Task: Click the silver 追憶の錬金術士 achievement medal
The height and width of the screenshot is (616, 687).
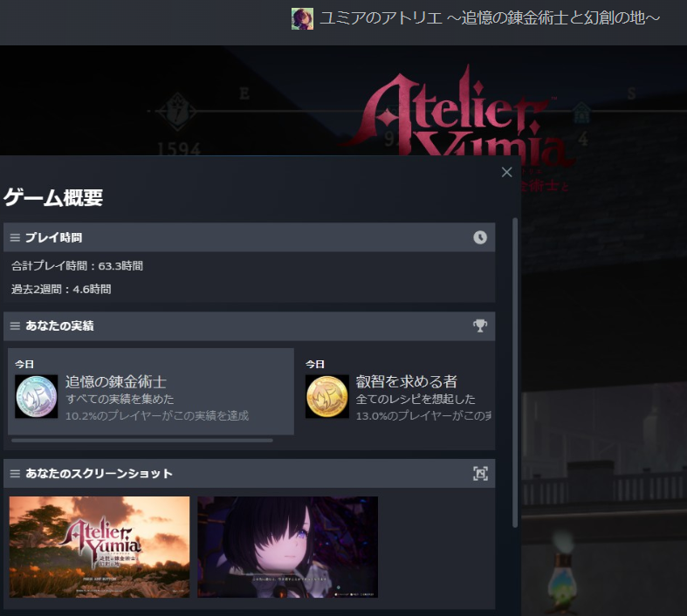Action: coord(37,397)
